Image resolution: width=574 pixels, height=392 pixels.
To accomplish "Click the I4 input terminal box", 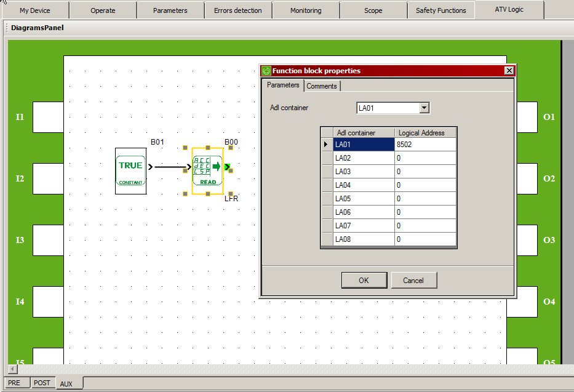I will [49, 302].
